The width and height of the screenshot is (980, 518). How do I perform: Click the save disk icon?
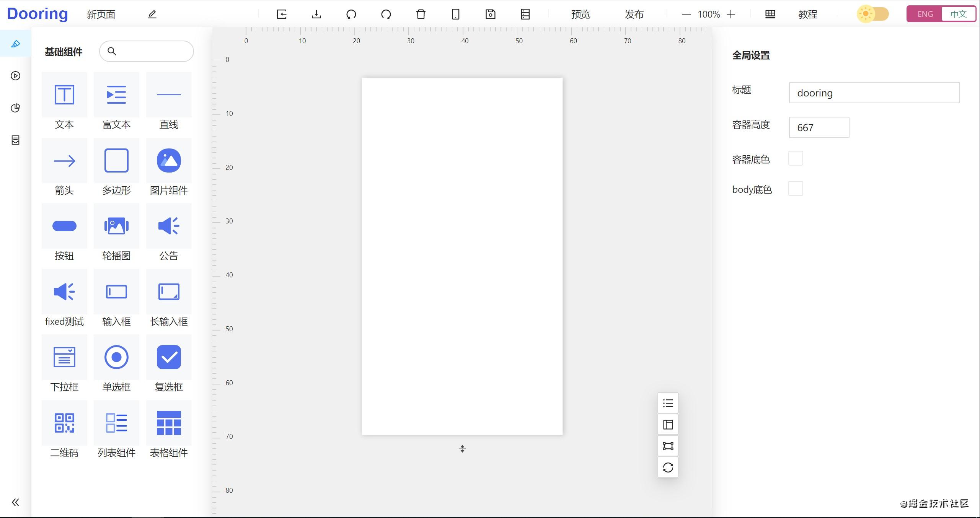pyautogui.click(x=491, y=14)
